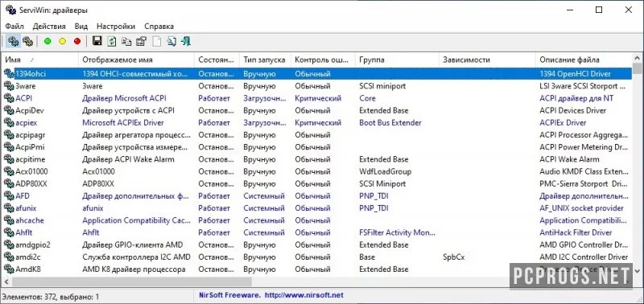This screenshot has width=644, height=304.
Task: Sort by the Тип запуска column header
Action: (265, 60)
